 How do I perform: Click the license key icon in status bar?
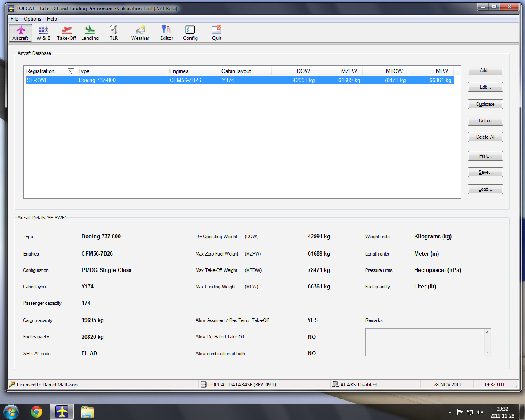coord(12,384)
